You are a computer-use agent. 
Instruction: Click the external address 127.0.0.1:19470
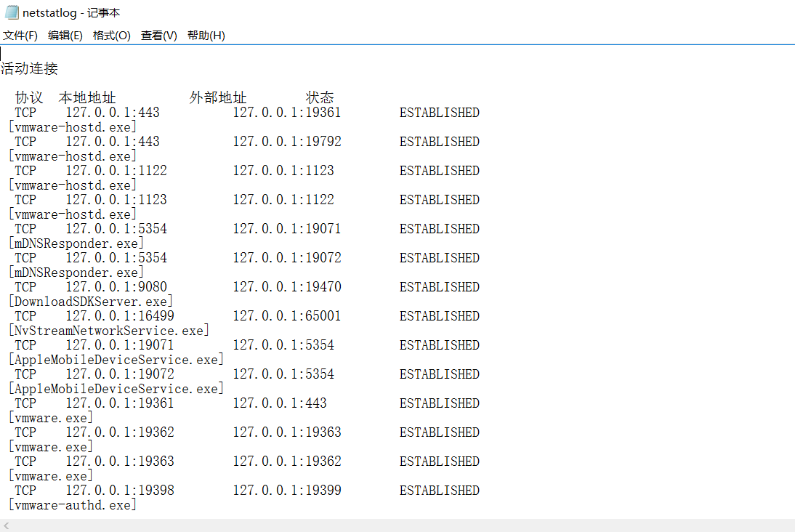tap(287, 287)
